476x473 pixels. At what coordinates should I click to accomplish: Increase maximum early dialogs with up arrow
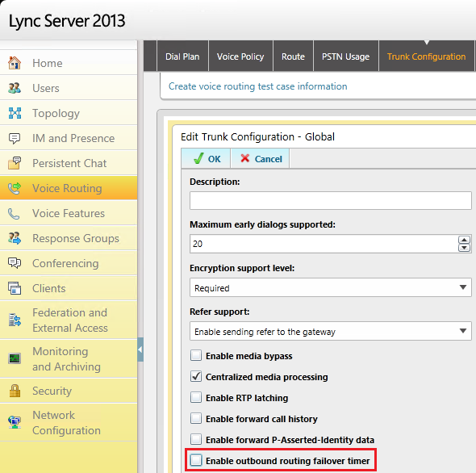tap(464, 240)
